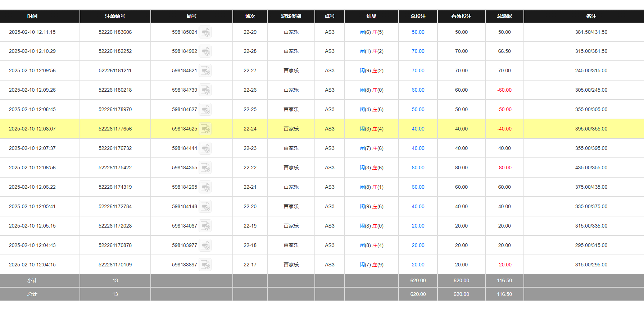Click the 小计 subtotal row label
Viewport: 644px width, 316px height.
(32, 281)
